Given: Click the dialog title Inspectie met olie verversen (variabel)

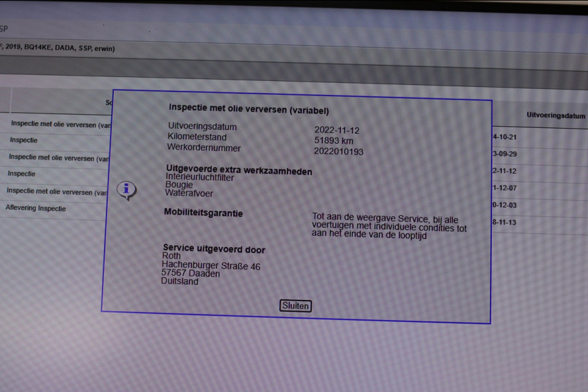Looking at the screenshot, I should (x=249, y=110).
